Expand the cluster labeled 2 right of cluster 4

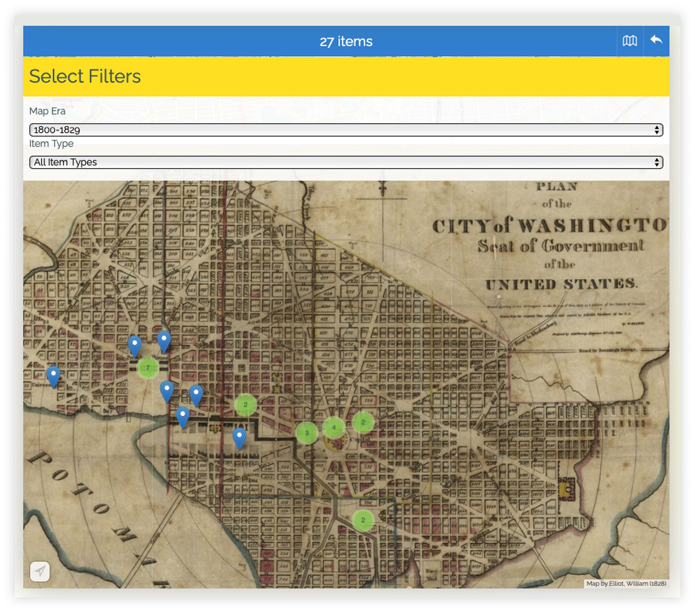363,422
